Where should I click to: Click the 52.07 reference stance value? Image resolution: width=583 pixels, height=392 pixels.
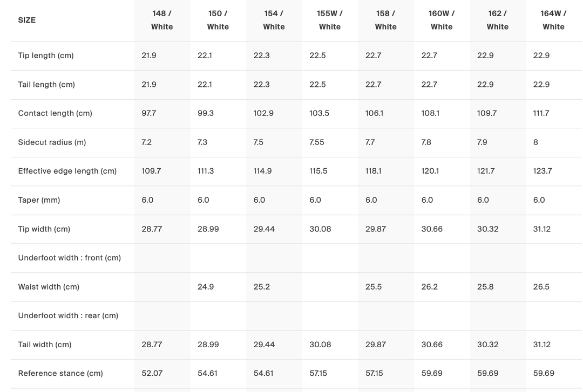click(x=152, y=373)
